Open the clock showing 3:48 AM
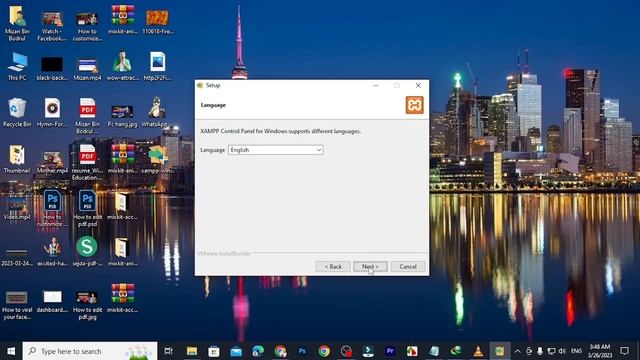The image size is (640, 360). click(x=600, y=351)
